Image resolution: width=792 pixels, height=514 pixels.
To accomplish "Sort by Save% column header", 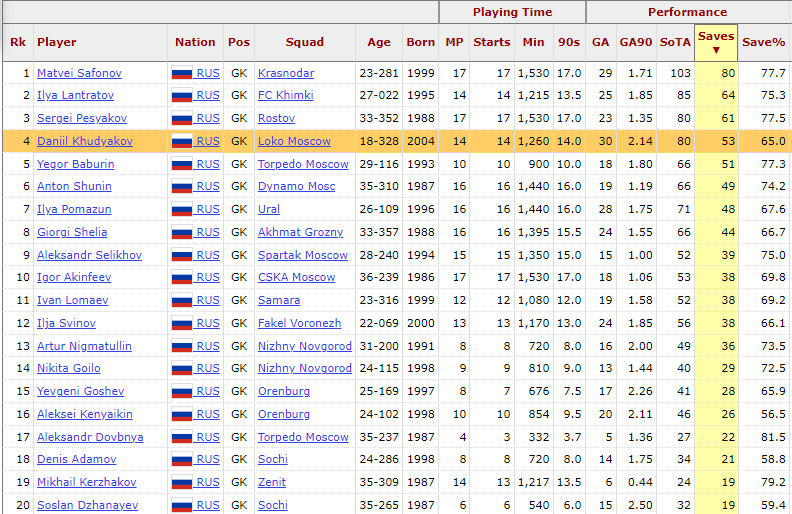I will point(763,42).
